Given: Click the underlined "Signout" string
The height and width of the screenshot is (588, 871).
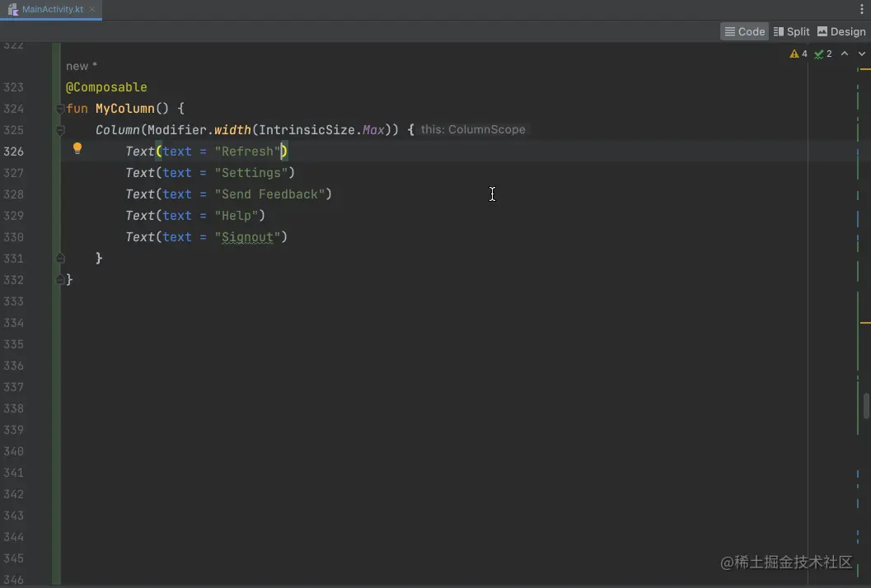Looking at the screenshot, I should [247, 237].
